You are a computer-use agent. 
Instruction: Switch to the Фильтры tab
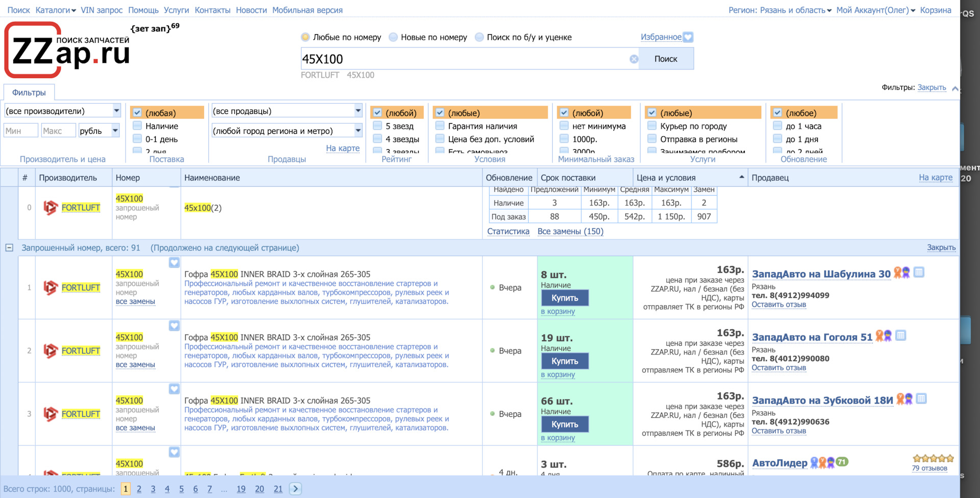[29, 92]
